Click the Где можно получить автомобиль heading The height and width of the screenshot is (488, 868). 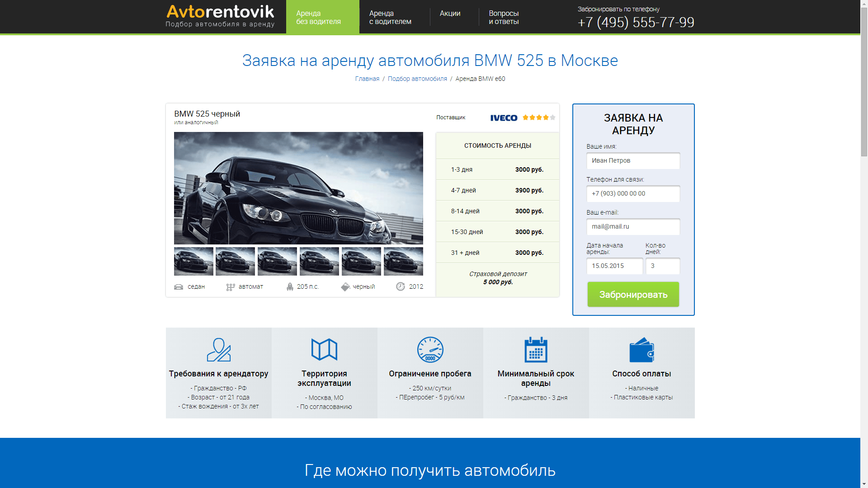(430, 470)
